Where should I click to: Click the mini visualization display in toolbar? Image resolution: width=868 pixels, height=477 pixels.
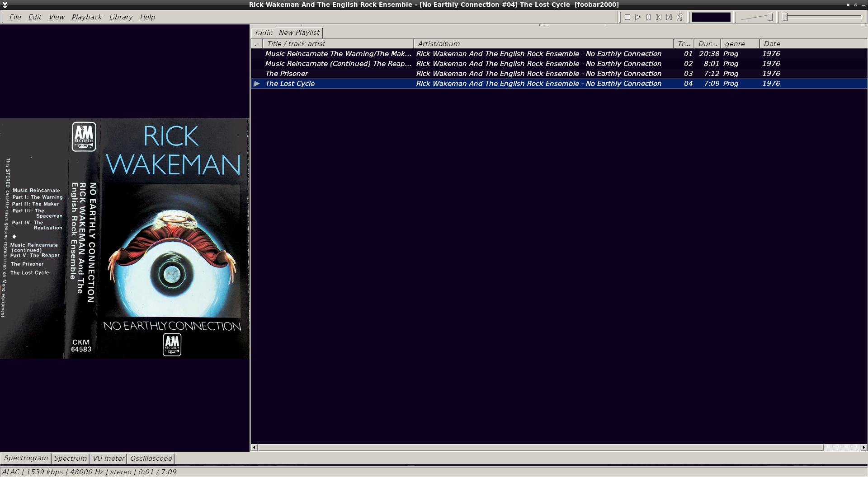711,17
